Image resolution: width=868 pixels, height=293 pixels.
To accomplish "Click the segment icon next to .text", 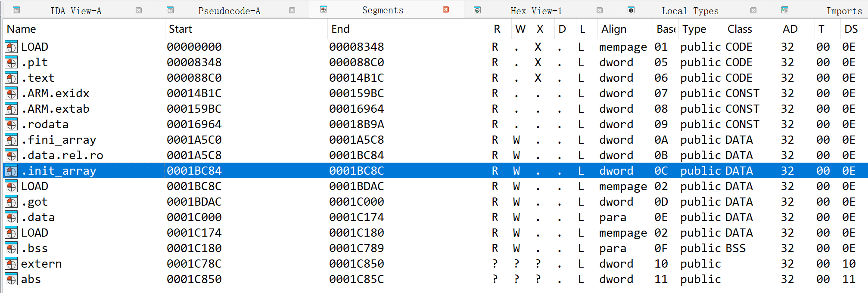I will tap(11, 78).
